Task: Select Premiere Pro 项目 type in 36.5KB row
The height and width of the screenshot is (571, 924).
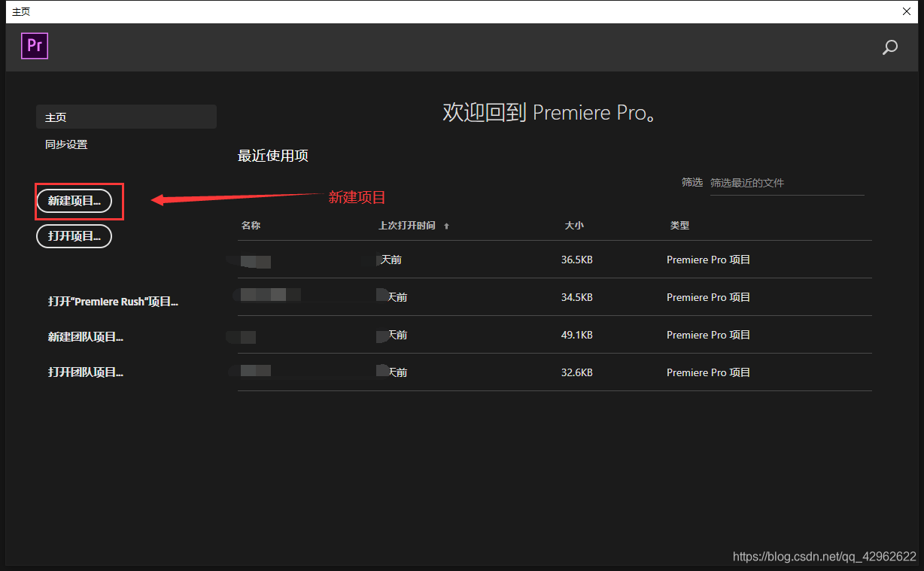Action: pyautogui.click(x=709, y=260)
